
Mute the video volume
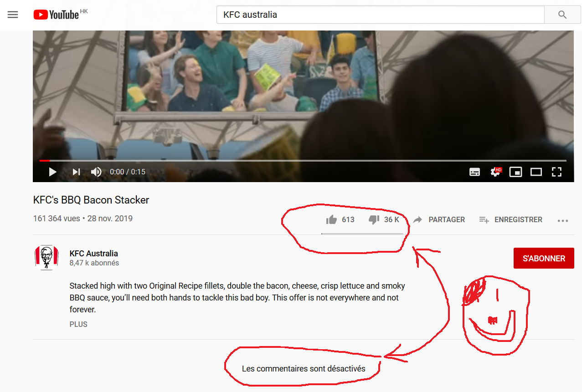tap(96, 172)
